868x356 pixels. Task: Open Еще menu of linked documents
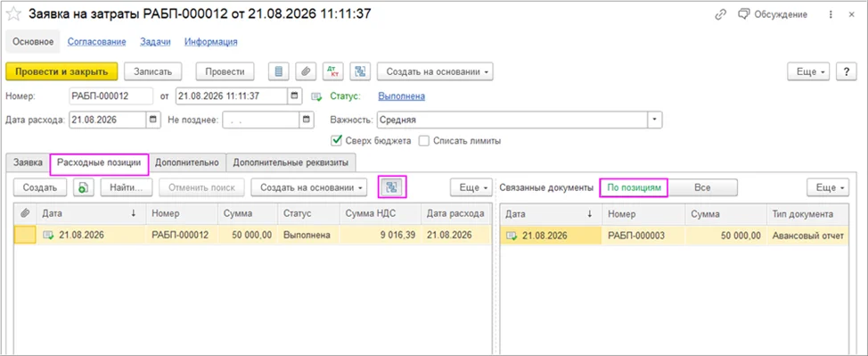pyautogui.click(x=828, y=187)
